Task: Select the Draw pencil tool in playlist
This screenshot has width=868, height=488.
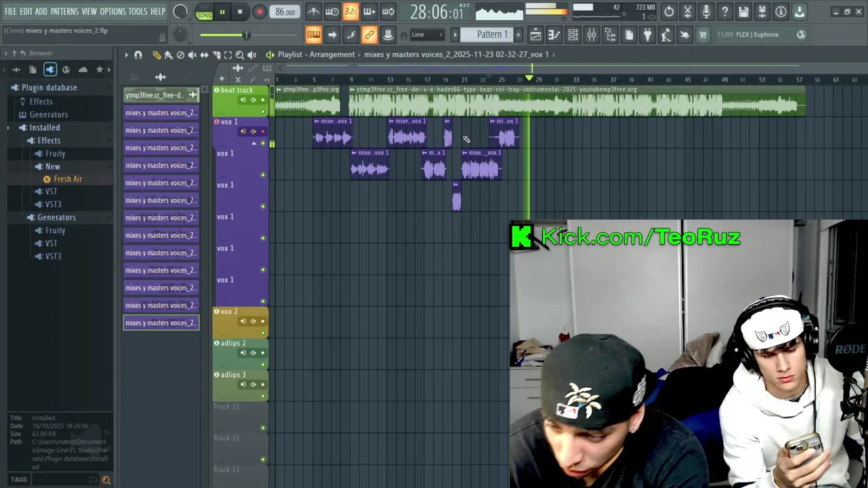Action: [x=157, y=55]
